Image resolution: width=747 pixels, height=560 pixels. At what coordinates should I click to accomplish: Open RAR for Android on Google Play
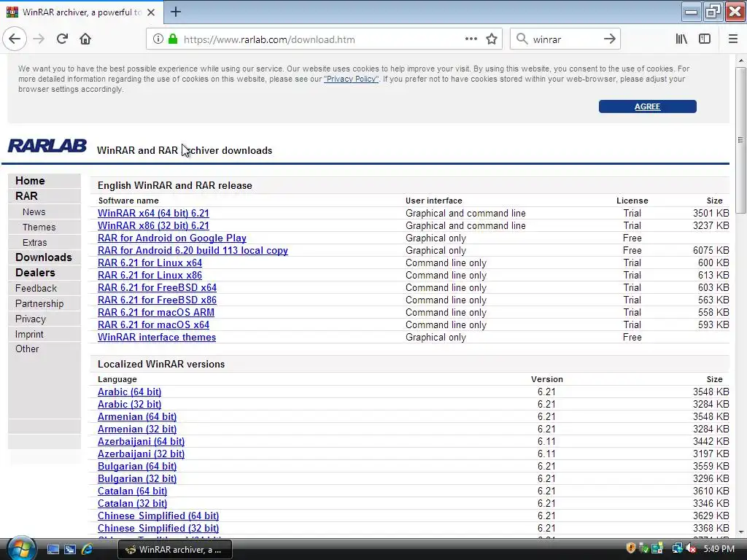[x=172, y=238]
